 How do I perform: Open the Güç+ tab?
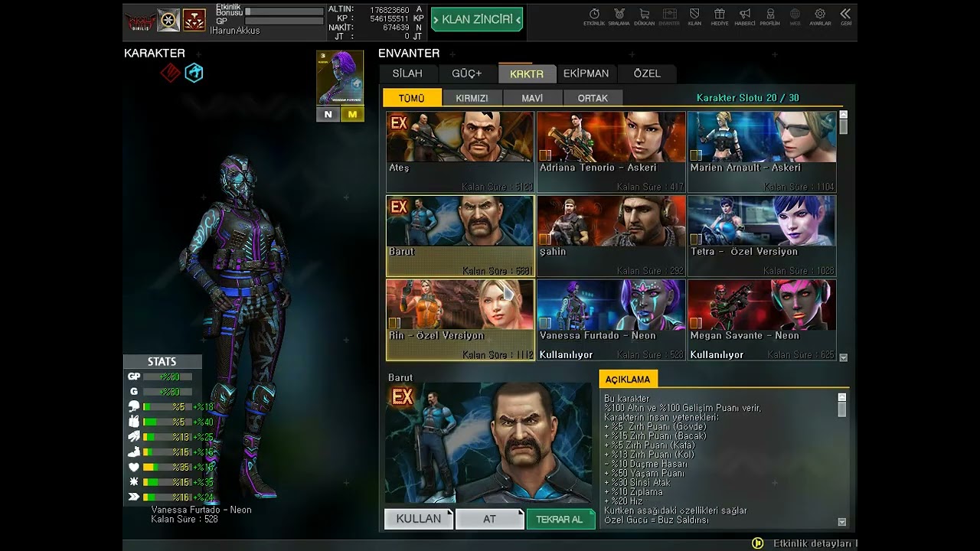pos(467,73)
